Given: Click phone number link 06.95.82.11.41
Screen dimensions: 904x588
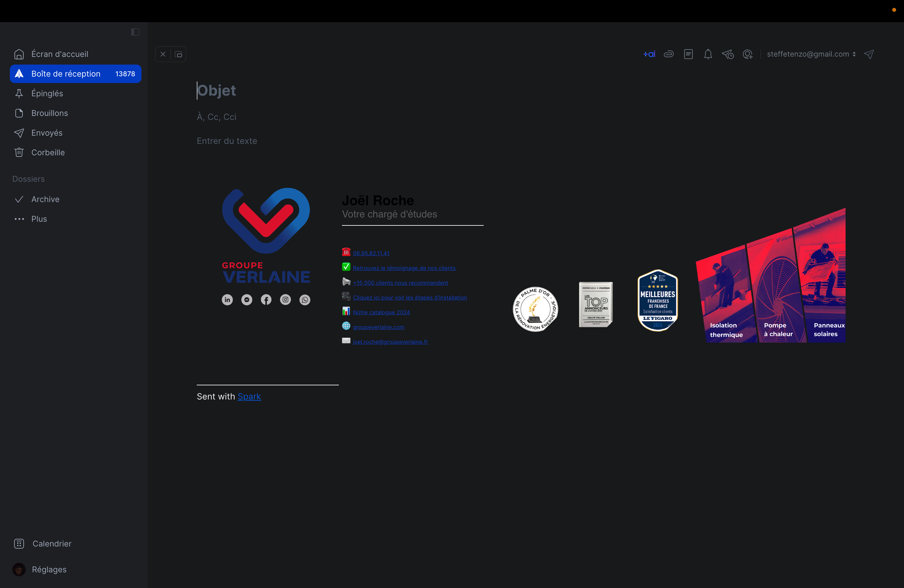Looking at the screenshot, I should tap(371, 253).
